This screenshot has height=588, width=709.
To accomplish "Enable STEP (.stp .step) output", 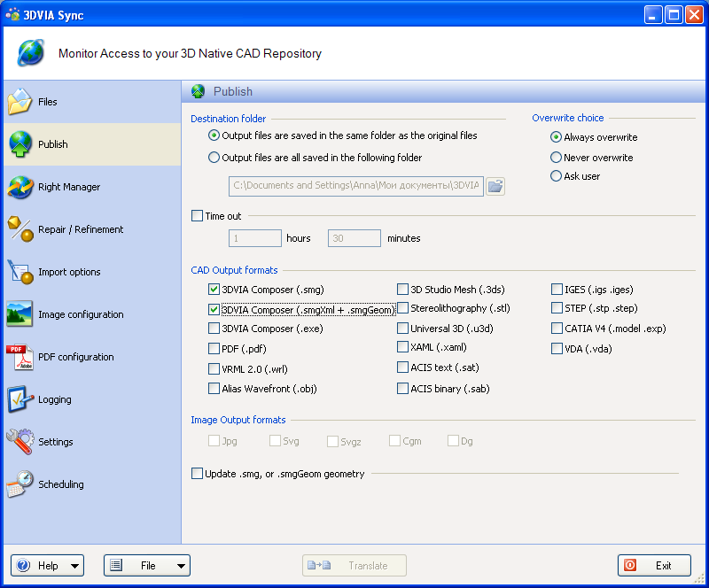I will pyautogui.click(x=557, y=308).
